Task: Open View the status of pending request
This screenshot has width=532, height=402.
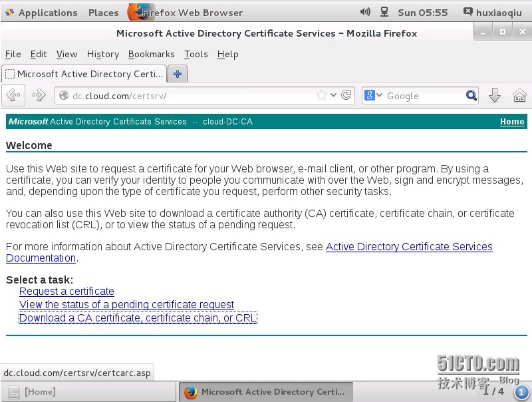Action: pos(126,305)
